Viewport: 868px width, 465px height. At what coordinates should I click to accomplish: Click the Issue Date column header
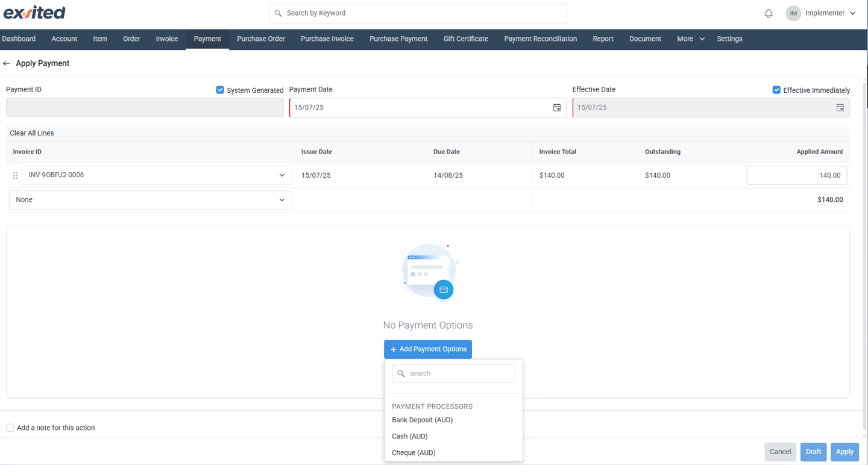click(x=316, y=152)
